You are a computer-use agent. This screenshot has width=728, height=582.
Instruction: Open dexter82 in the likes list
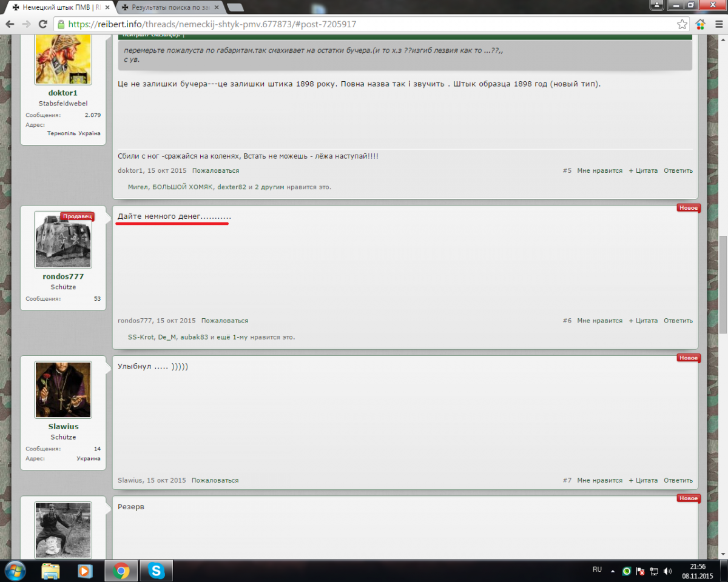[x=232, y=187]
